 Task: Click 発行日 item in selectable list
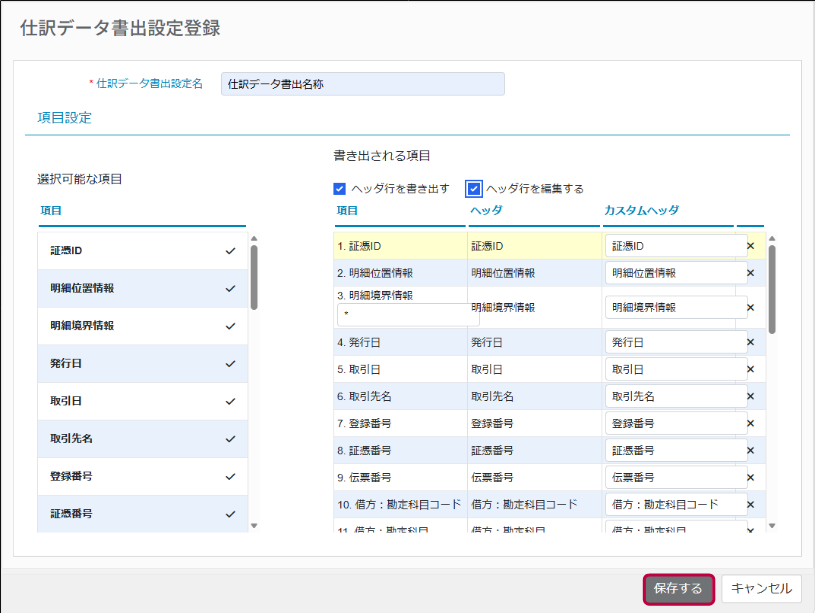click(x=142, y=363)
